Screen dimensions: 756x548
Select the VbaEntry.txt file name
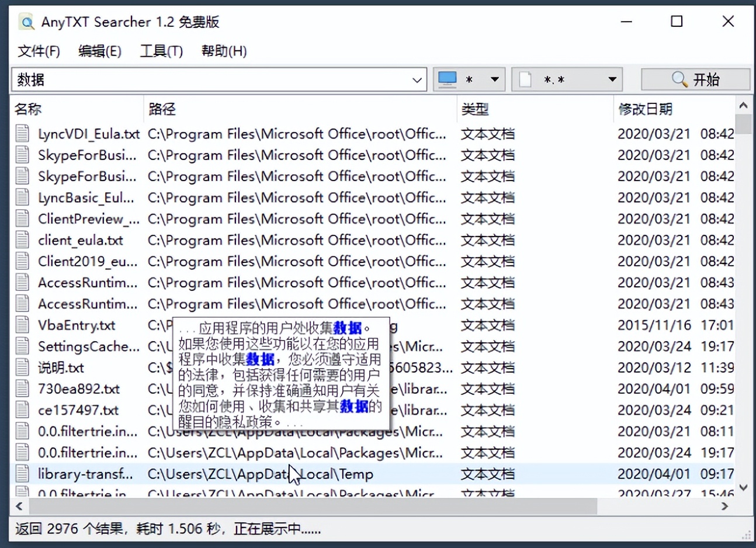pos(77,325)
